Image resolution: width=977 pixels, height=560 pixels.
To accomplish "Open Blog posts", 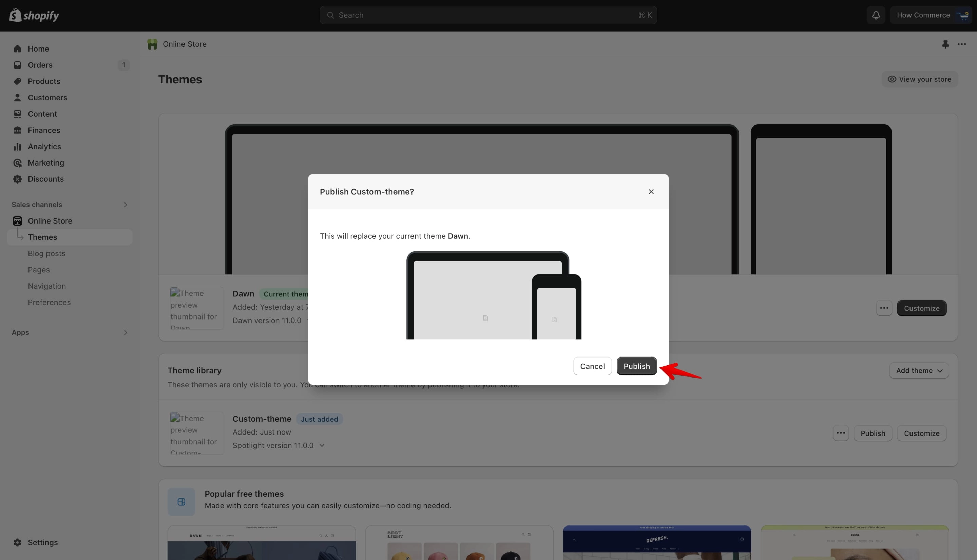I will point(70,253).
